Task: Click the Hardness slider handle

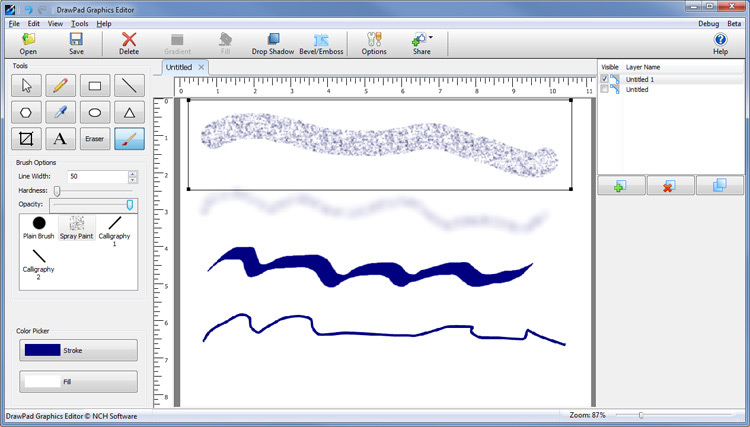Action: [57, 191]
